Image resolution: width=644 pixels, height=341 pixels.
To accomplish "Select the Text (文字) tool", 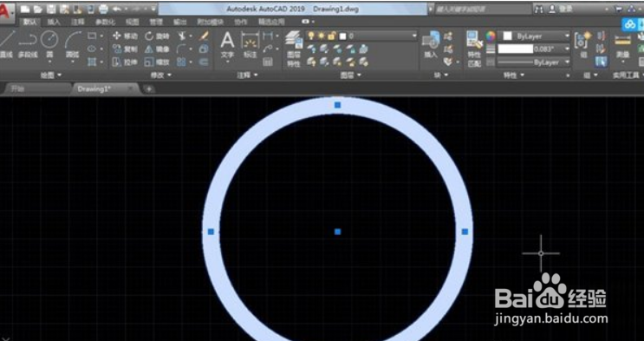I will coord(227,45).
